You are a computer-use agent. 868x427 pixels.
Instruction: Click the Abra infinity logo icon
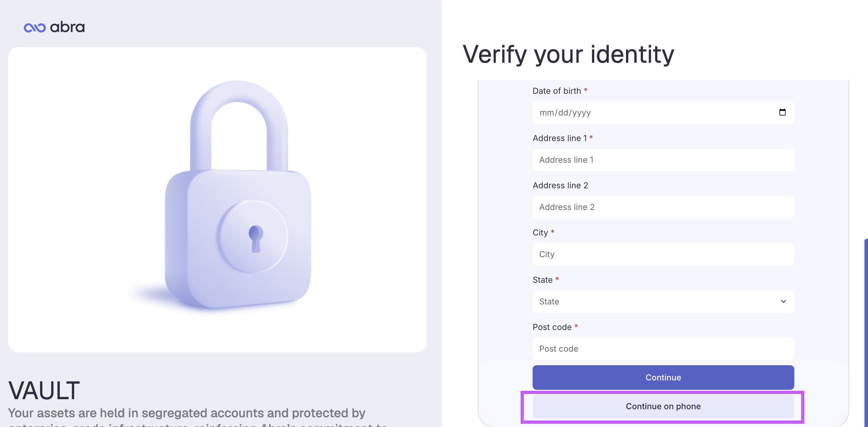coord(35,27)
